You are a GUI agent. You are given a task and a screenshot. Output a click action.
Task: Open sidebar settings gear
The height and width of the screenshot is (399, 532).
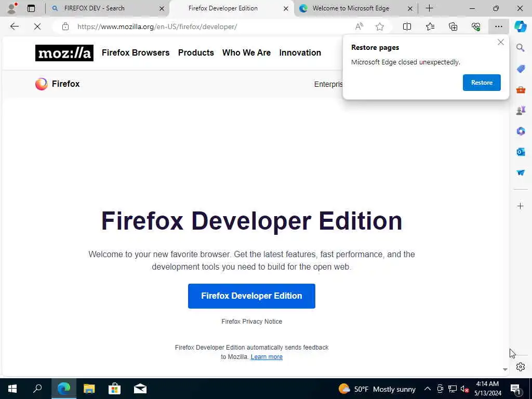pos(521,367)
